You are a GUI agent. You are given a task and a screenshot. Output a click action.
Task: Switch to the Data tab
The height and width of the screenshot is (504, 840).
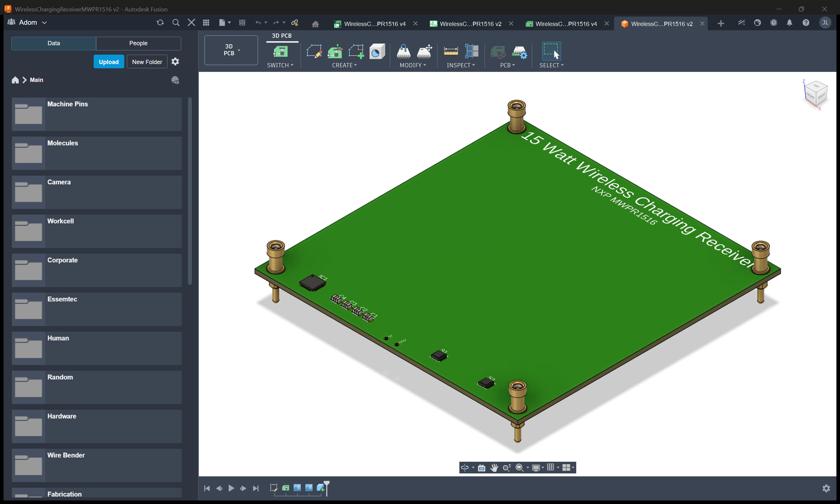54,43
